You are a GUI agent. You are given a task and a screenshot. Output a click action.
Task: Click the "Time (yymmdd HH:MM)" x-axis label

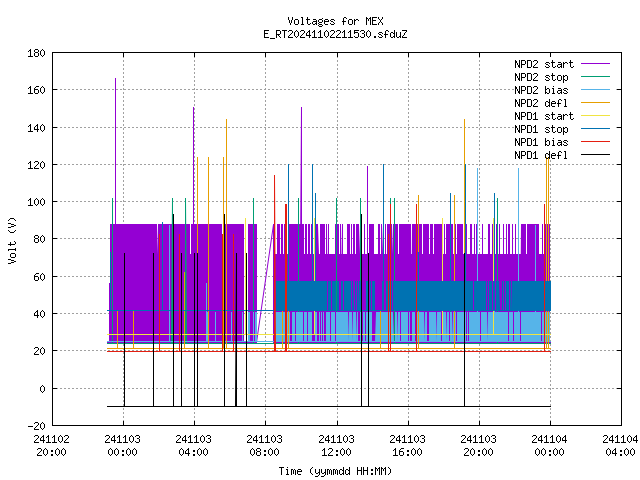335,471
